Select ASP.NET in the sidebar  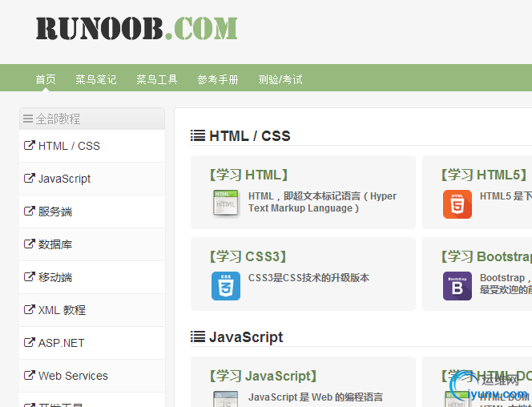[92, 343]
